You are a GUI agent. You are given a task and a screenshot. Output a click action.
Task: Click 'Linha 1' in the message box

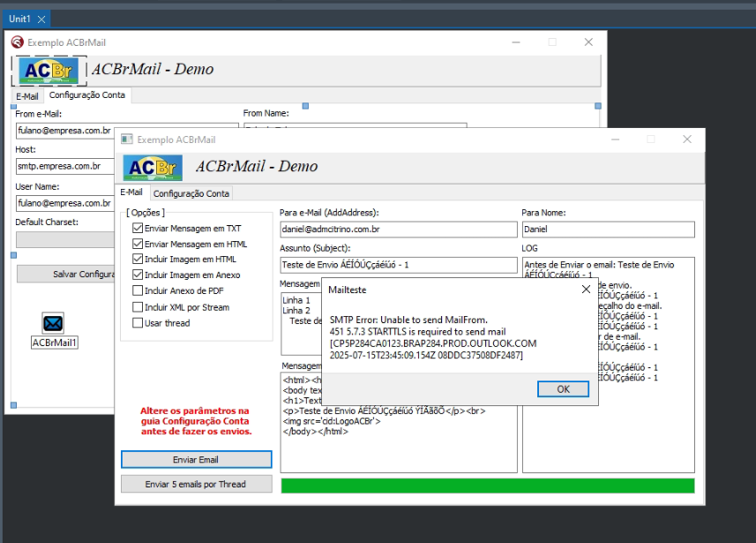[296, 300]
